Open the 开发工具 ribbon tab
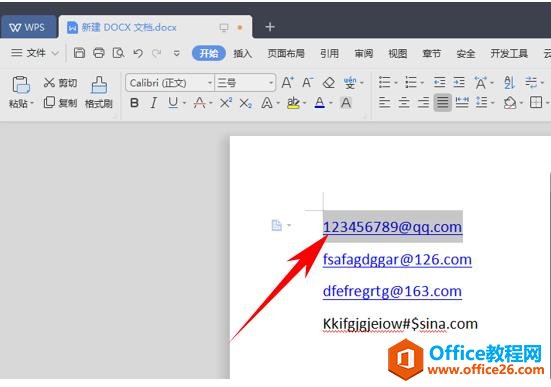The width and height of the screenshot is (551, 387). pyautogui.click(x=509, y=53)
